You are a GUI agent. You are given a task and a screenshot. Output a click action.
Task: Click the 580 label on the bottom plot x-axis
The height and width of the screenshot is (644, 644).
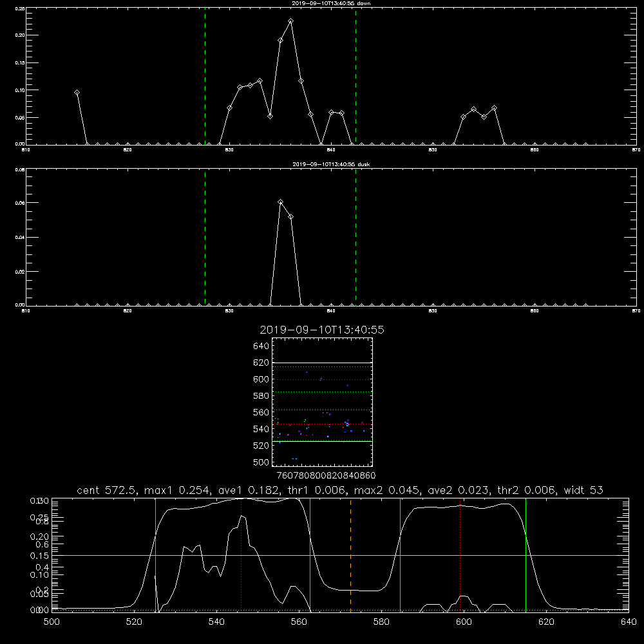pos(381,622)
